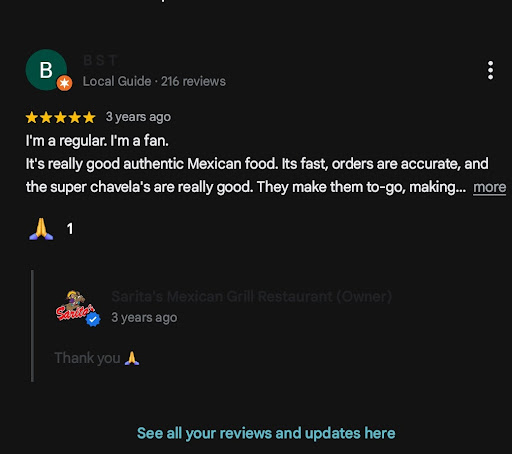Click the blue verified checkmark badge
The height and width of the screenshot is (454, 512).
coord(93,319)
